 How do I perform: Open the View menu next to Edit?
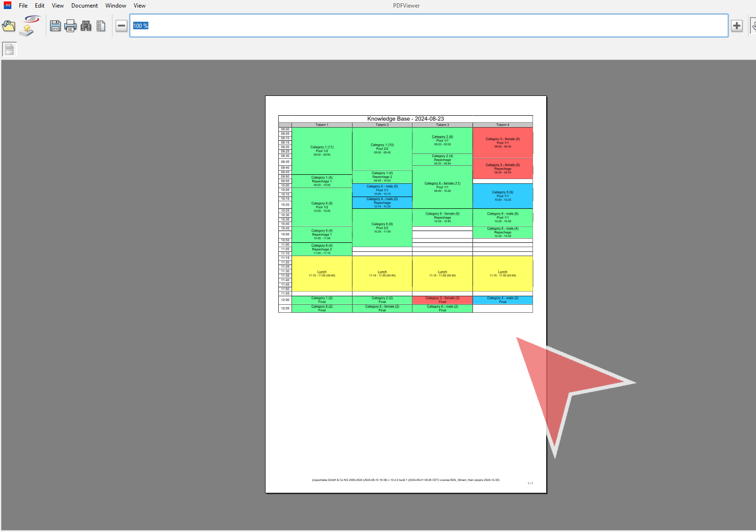tap(58, 6)
